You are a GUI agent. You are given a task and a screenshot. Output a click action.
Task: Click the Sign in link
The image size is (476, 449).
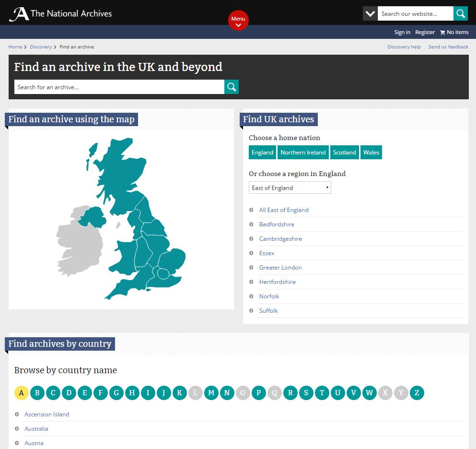402,32
